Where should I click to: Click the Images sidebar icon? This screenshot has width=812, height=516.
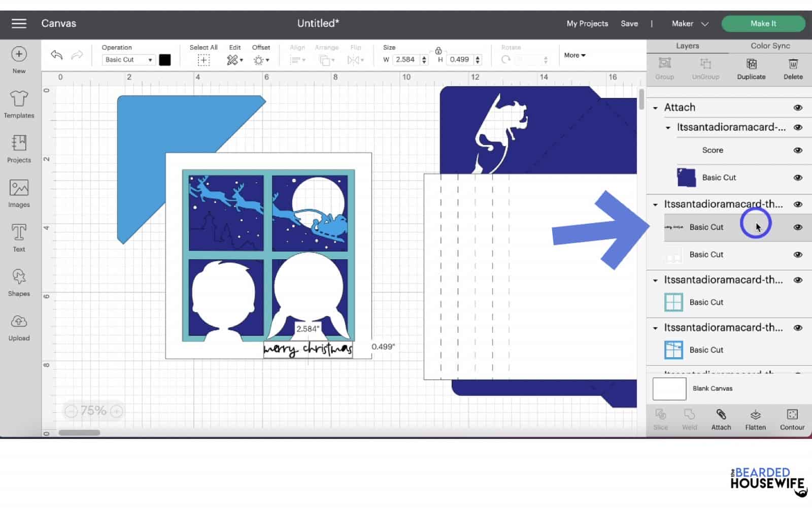[19, 193]
